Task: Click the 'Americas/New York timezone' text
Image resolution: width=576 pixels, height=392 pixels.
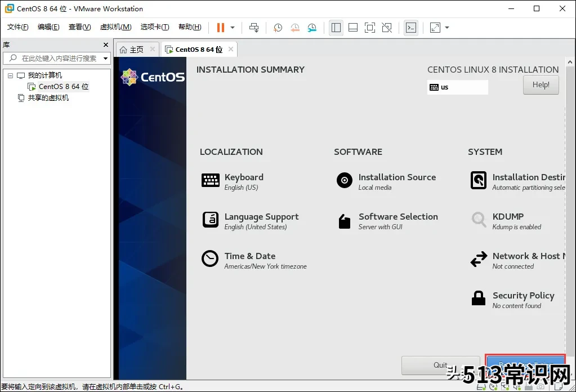Action: (265, 266)
